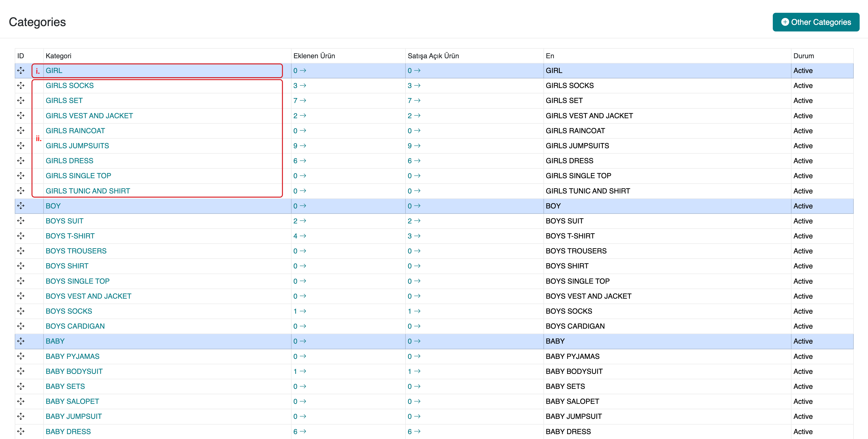Open GIRLS SET added products count link
Screen dimensions: 868x439
tap(299, 101)
